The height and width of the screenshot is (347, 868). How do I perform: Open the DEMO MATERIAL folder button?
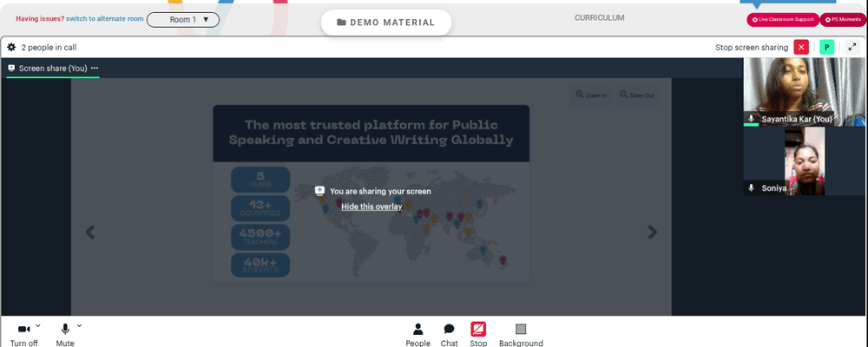click(386, 23)
